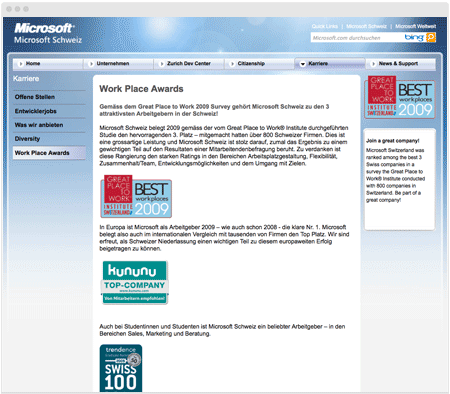Click the arrow icon beside Home
The width and height of the screenshot is (450, 394).
coord(21,64)
